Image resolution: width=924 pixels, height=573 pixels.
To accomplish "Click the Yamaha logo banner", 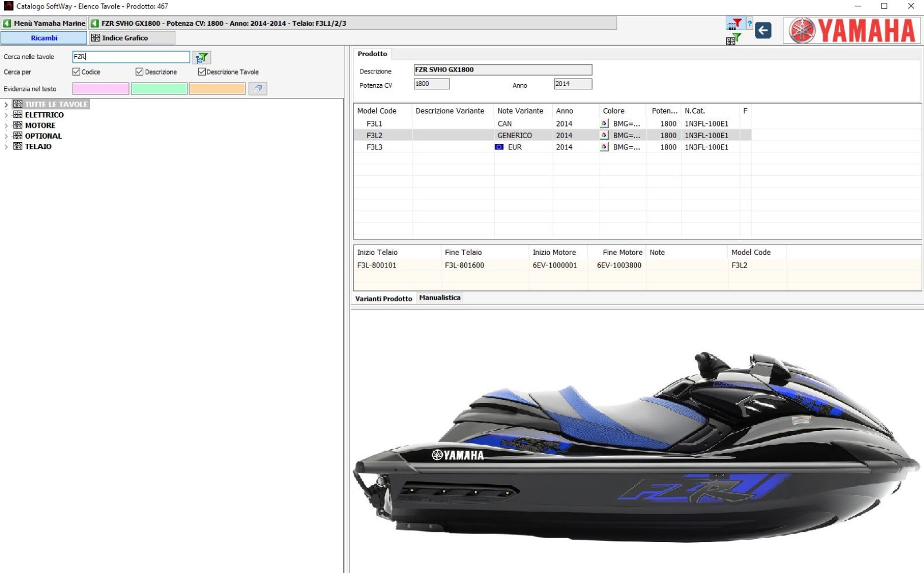I will 852,30.
